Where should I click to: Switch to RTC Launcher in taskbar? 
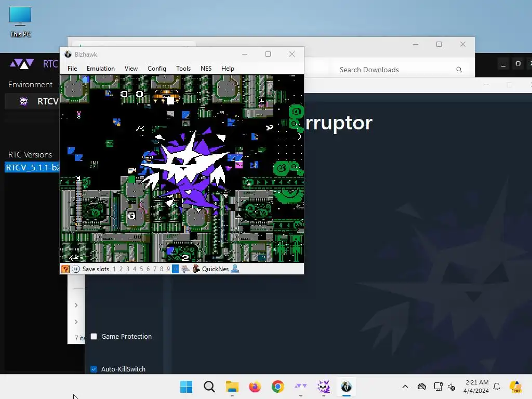click(x=301, y=387)
